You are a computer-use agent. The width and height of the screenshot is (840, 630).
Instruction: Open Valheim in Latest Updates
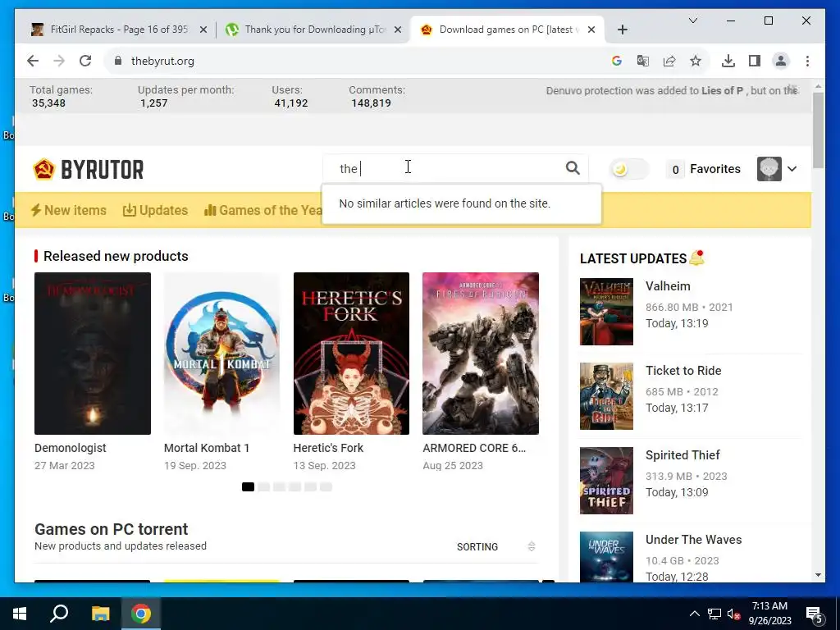coord(668,286)
